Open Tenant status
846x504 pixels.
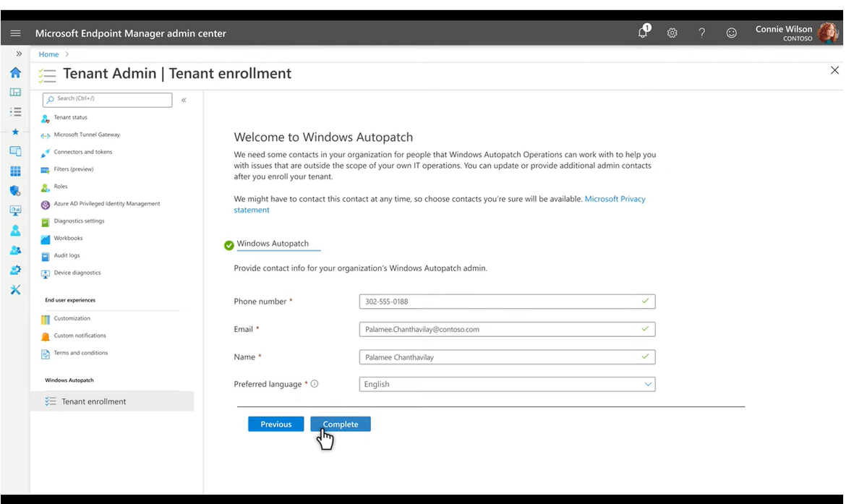[70, 118]
